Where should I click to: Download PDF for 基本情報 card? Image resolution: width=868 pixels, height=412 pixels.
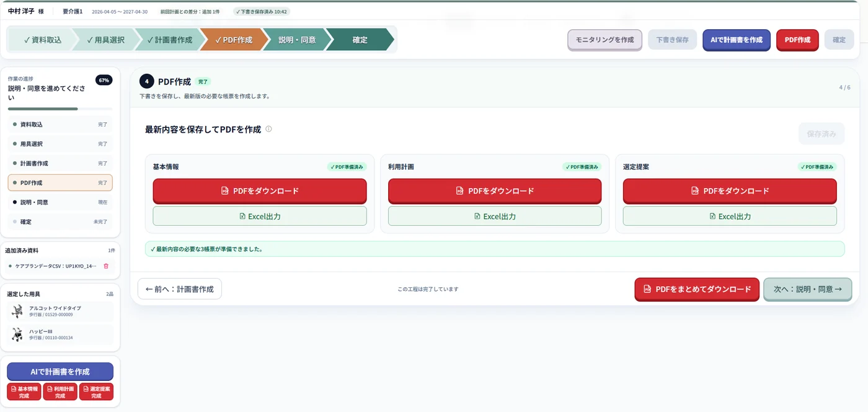(x=260, y=191)
